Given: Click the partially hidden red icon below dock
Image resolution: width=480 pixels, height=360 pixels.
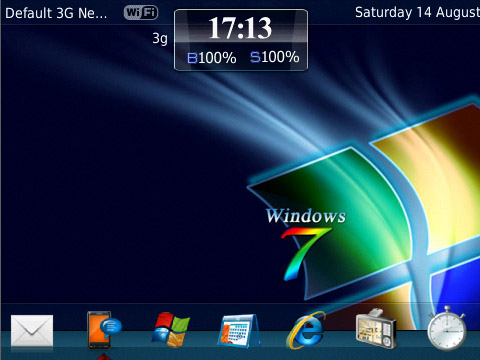Looking at the screenshot, I should click(104, 356).
